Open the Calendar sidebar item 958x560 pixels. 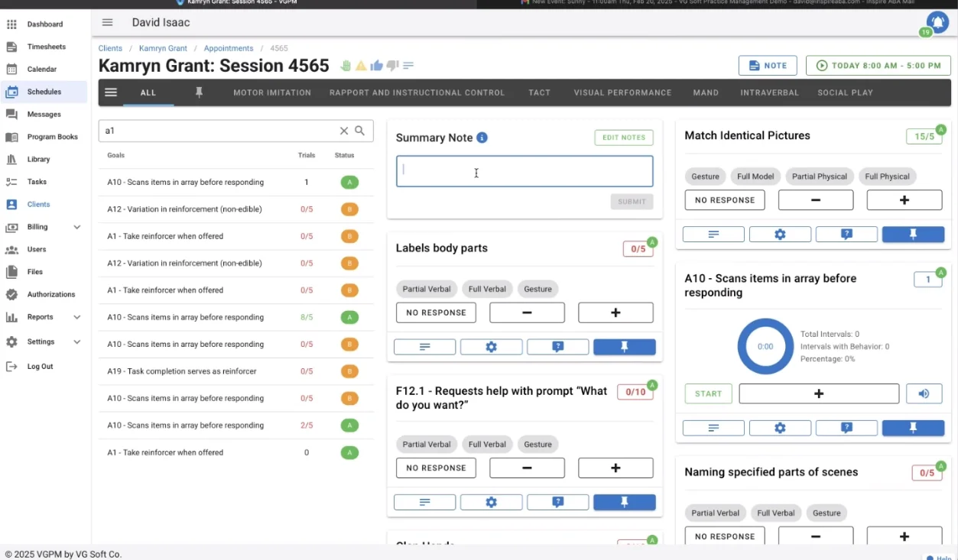[44, 70]
